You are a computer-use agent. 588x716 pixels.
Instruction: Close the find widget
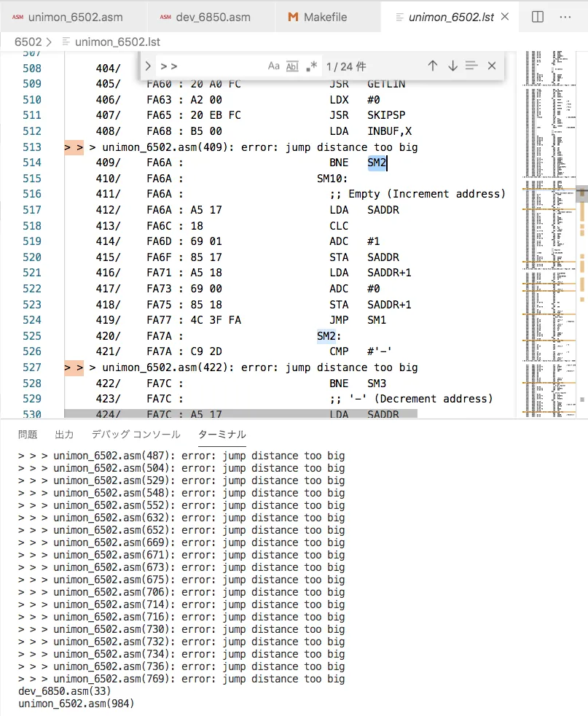(x=492, y=66)
